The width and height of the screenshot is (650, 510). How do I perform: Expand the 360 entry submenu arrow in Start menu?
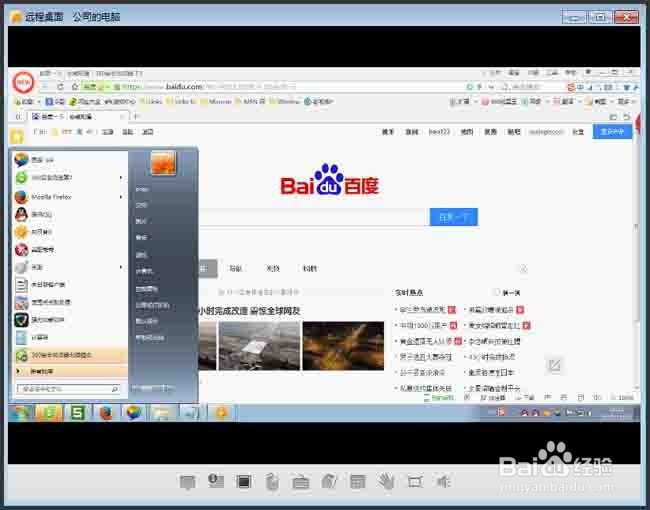tap(121, 177)
